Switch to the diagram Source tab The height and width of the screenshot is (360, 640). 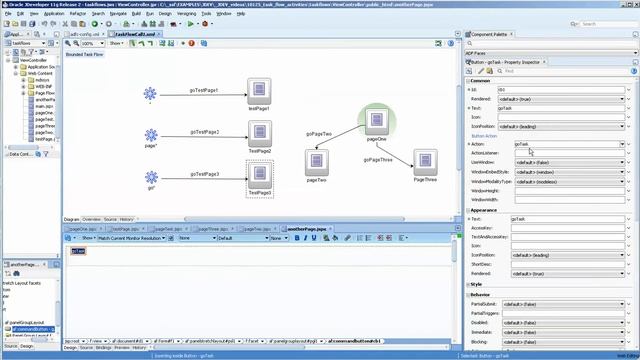[x=110, y=219]
